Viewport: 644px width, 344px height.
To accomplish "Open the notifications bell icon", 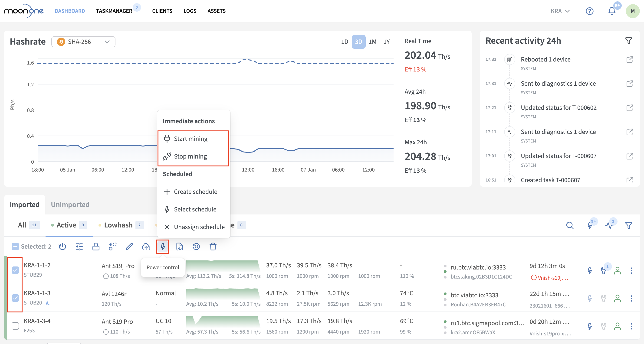I will point(612,11).
